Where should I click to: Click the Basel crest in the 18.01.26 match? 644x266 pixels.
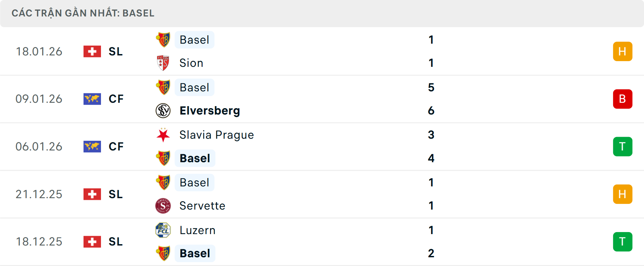click(x=163, y=40)
